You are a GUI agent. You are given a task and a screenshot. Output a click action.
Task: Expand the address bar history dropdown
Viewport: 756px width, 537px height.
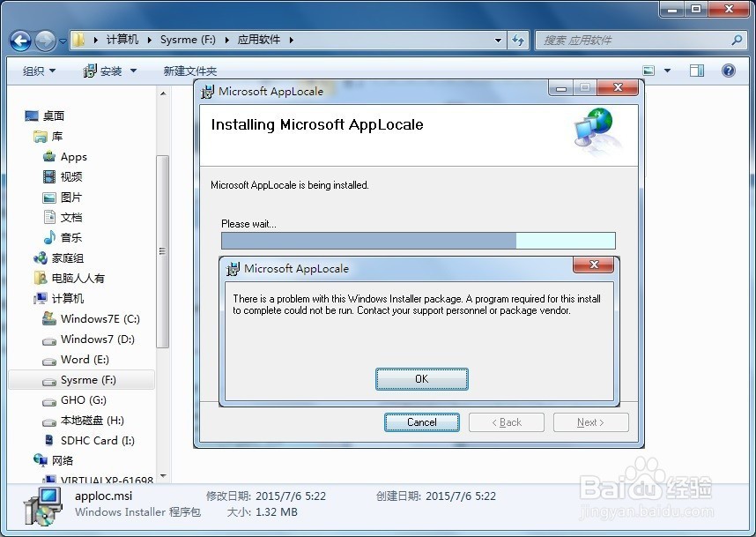point(498,41)
